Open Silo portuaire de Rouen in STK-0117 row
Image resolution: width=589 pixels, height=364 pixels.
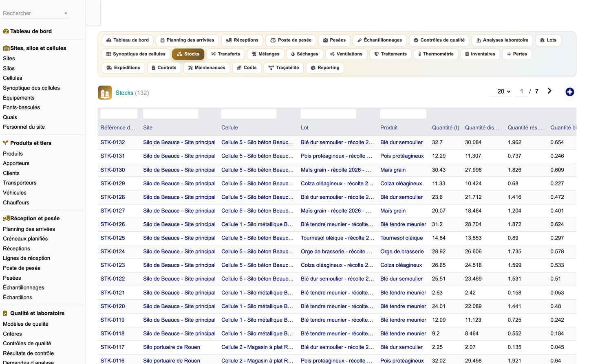click(x=172, y=347)
